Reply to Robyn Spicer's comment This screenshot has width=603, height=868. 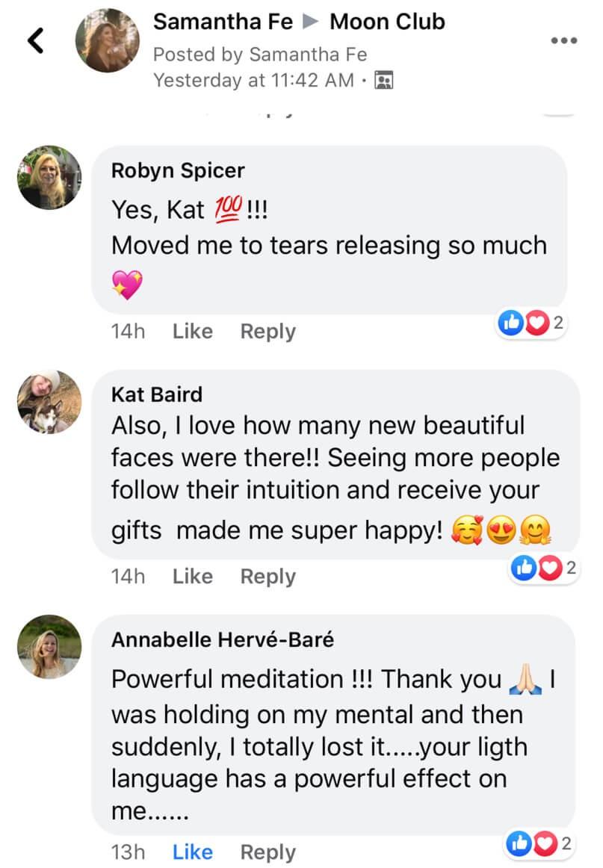pyautogui.click(x=268, y=331)
